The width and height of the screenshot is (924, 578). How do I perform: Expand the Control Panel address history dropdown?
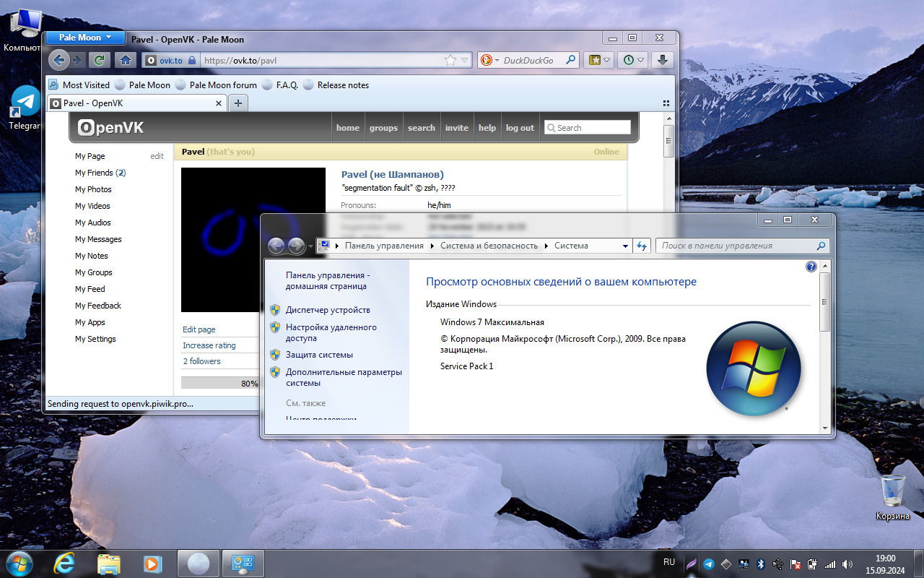pyautogui.click(x=625, y=246)
